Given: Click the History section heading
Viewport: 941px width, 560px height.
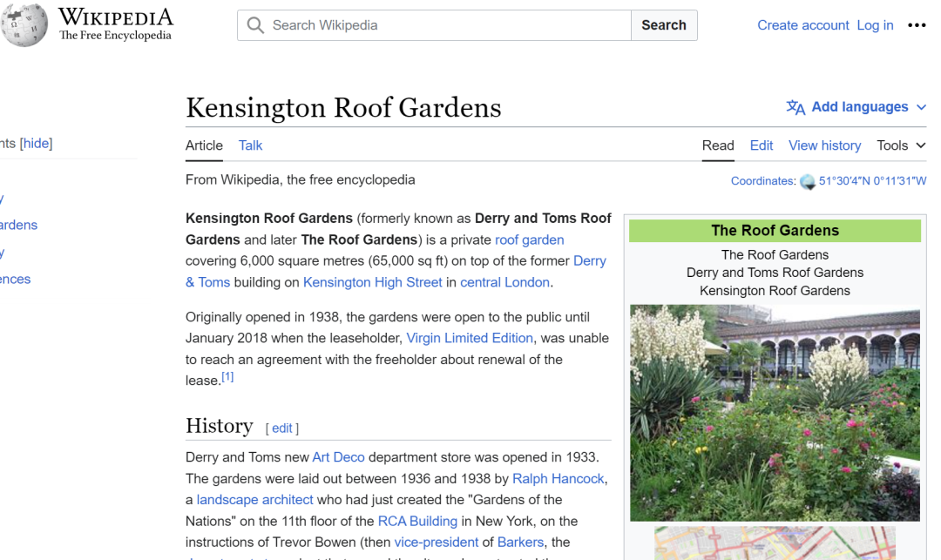Looking at the screenshot, I should pos(219,426).
